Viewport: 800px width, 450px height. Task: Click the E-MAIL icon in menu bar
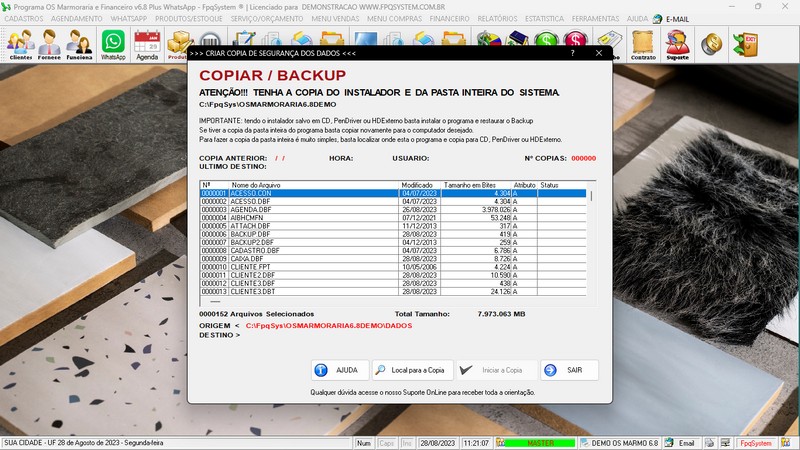click(x=676, y=19)
